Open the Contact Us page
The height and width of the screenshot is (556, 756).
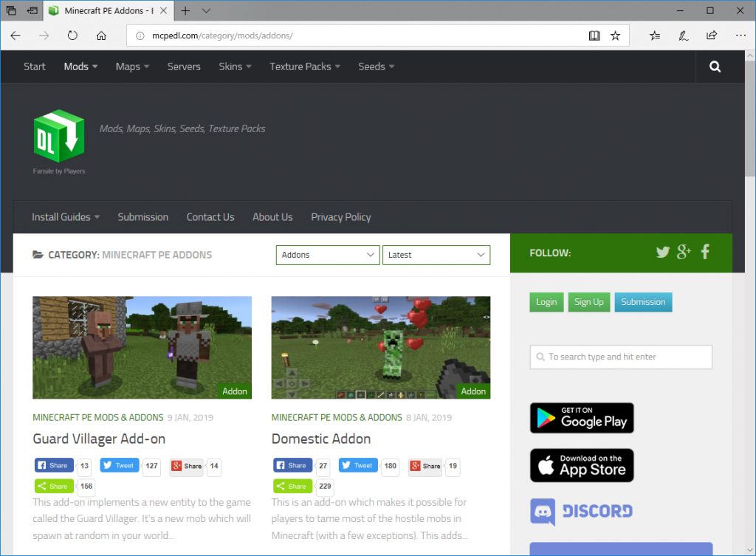[x=210, y=217]
